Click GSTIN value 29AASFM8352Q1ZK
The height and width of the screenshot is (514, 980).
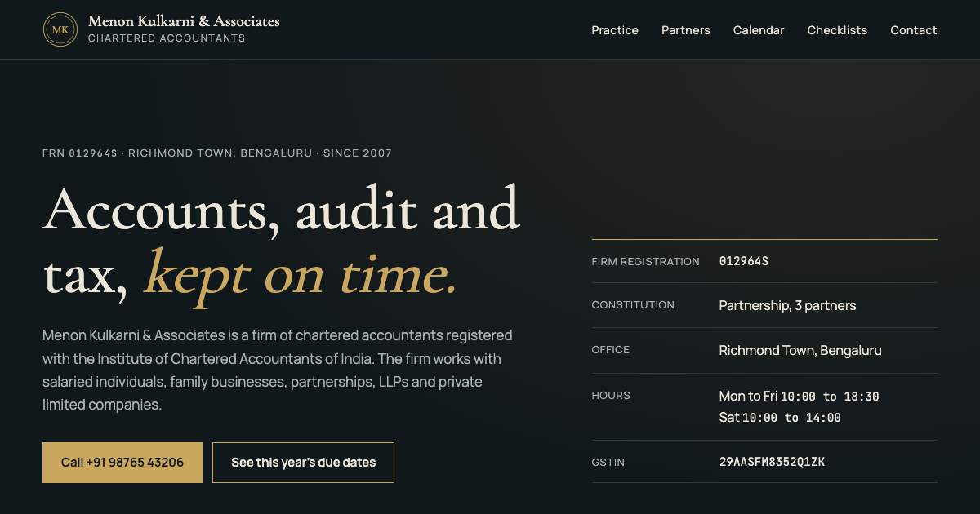(772, 462)
